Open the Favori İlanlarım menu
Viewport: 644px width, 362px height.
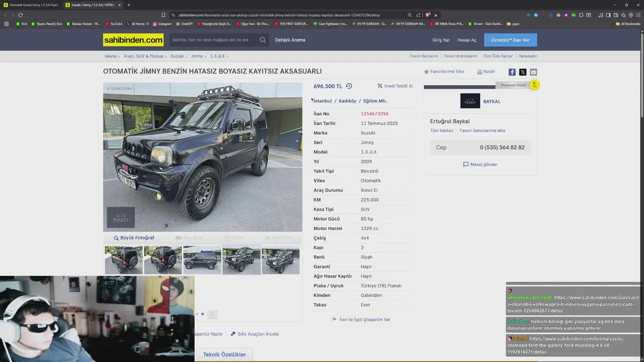[424, 56]
